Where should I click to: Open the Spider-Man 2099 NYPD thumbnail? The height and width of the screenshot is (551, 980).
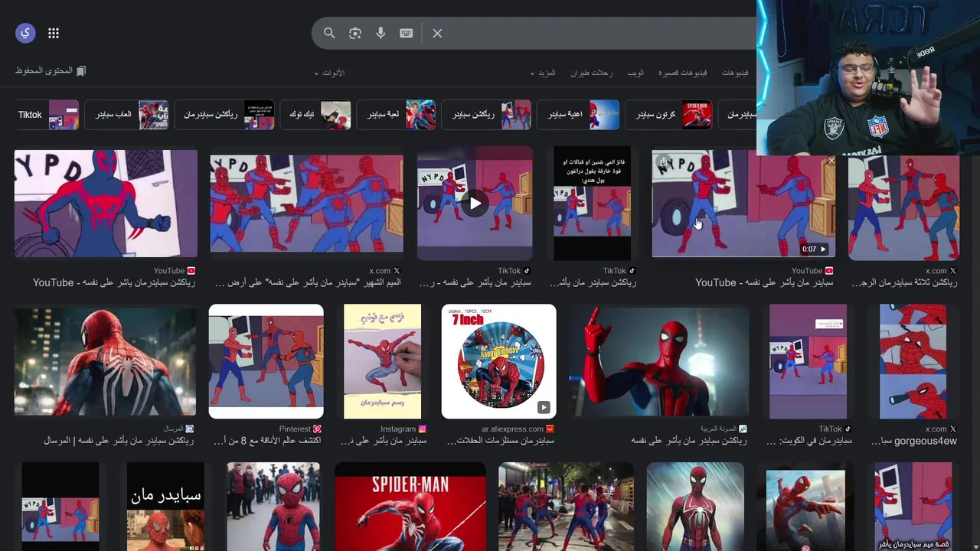[106, 204]
